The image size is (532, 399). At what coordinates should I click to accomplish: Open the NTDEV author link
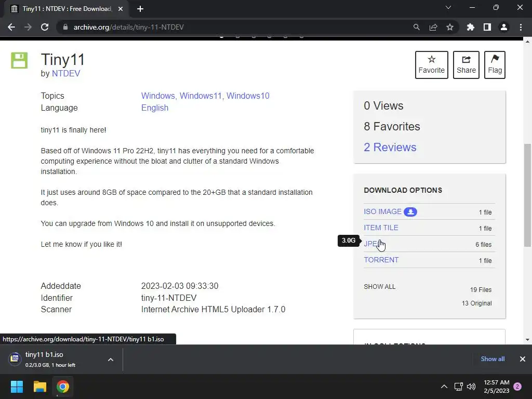(x=66, y=74)
